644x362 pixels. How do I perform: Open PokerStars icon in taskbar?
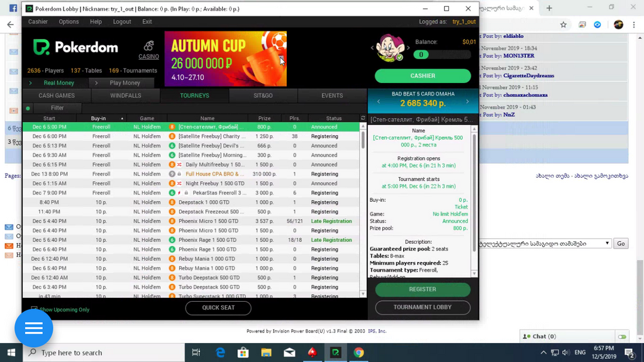[313, 353]
